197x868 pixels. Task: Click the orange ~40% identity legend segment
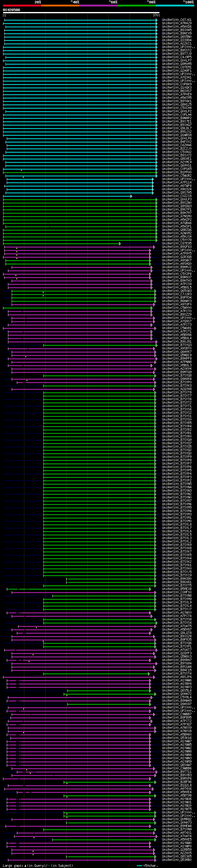click(x=60, y=6)
